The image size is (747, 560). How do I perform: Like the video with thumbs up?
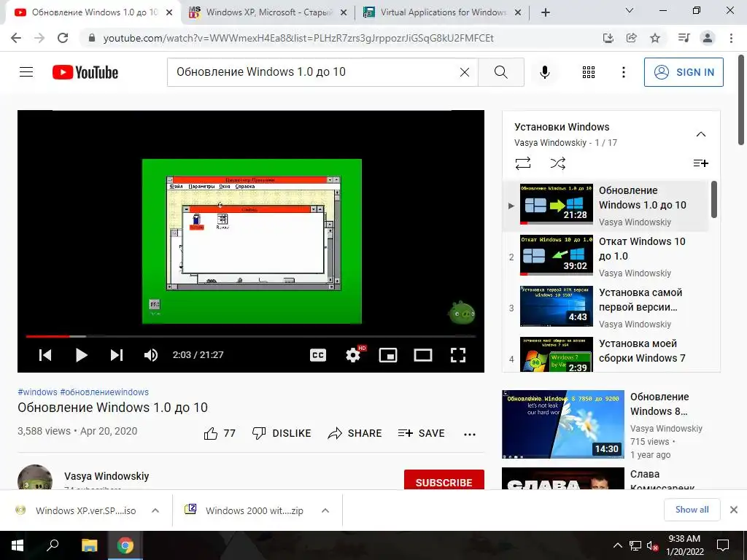coord(220,433)
